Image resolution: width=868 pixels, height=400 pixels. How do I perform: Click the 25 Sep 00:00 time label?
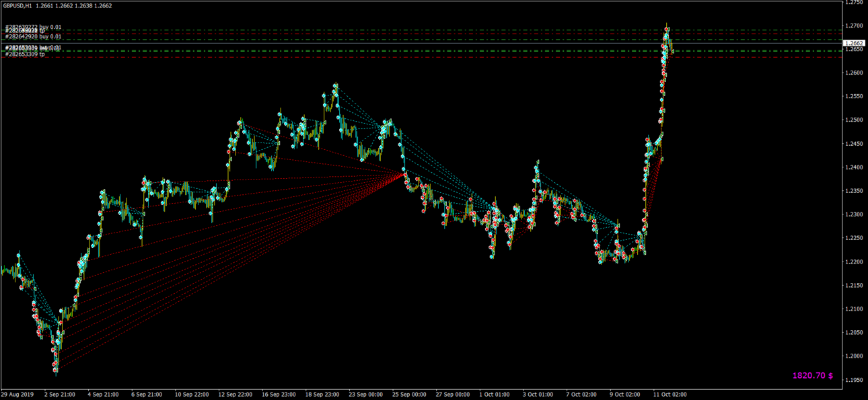click(409, 395)
